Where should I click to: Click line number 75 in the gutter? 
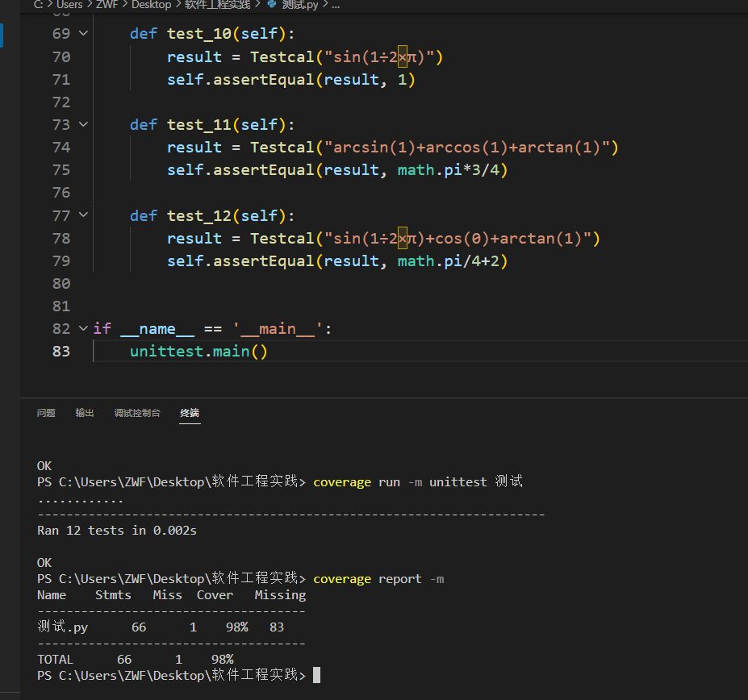[61, 170]
